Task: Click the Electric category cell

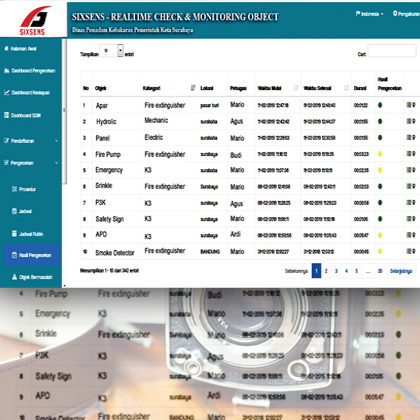Action: tap(154, 137)
